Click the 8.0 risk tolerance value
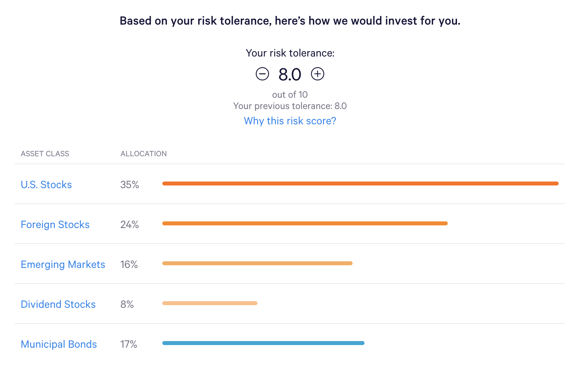This screenshot has height=365, width=588. click(290, 74)
